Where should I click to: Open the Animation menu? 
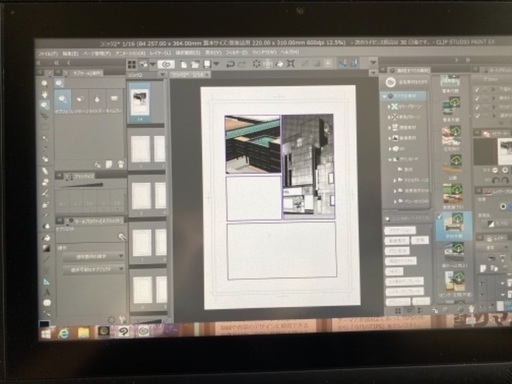coord(130,53)
